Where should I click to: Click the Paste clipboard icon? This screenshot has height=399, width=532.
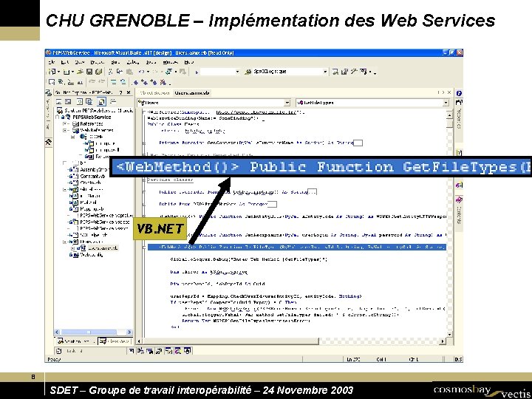tap(129, 72)
